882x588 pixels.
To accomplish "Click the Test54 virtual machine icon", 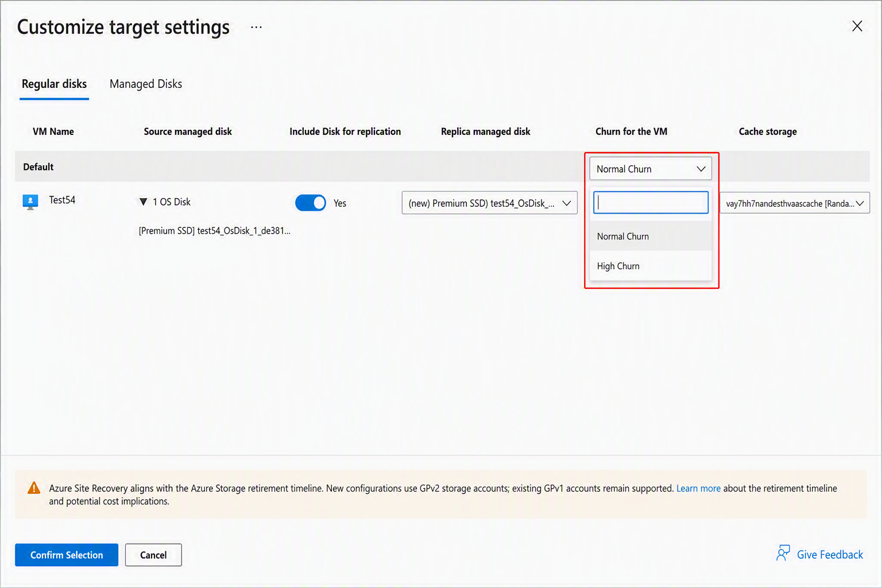I will pyautogui.click(x=30, y=202).
